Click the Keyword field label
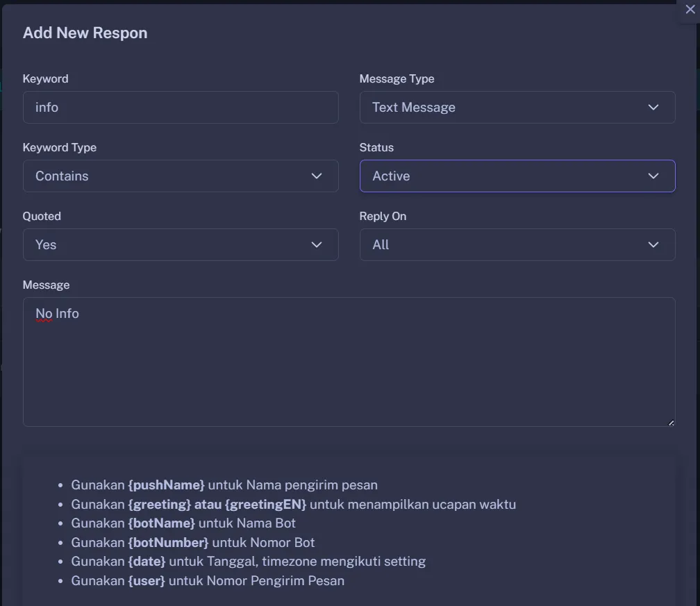Viewport: 700px width, 606px height. [46, 79]
